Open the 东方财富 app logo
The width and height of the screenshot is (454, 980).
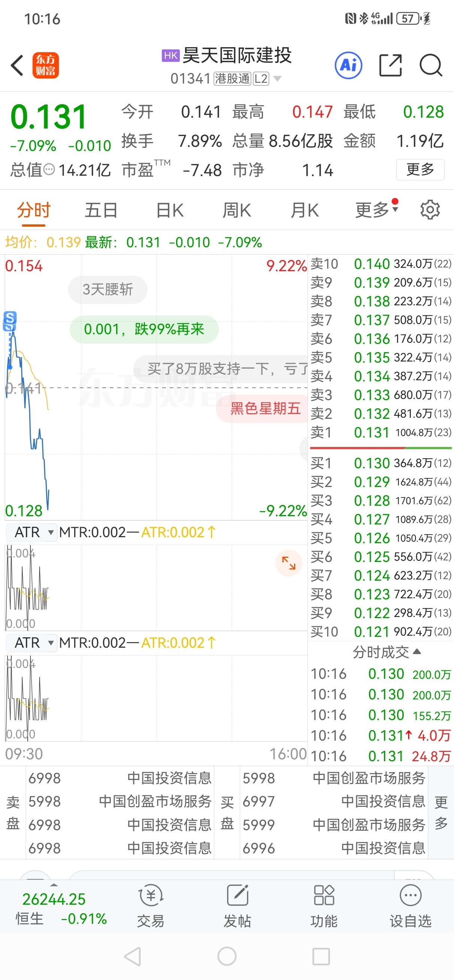(46, 66)
